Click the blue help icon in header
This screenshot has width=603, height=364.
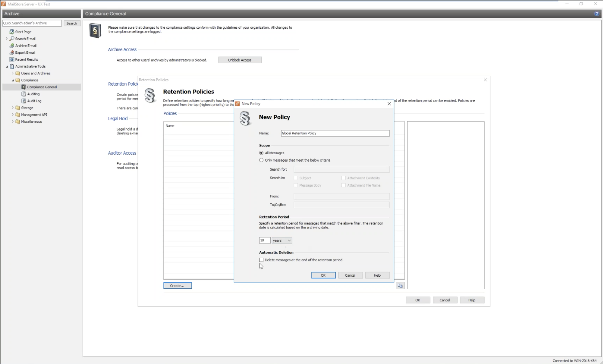[596, 14]
